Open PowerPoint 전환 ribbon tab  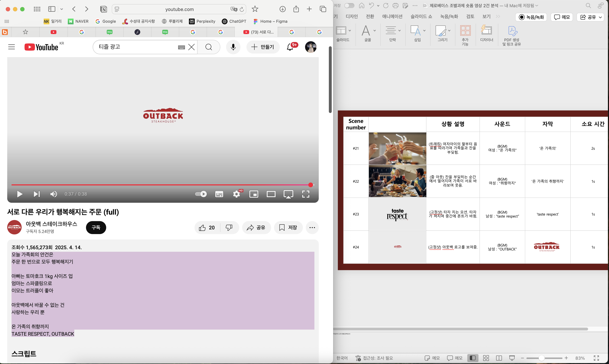pyautogui.click(x=370, y=16)
